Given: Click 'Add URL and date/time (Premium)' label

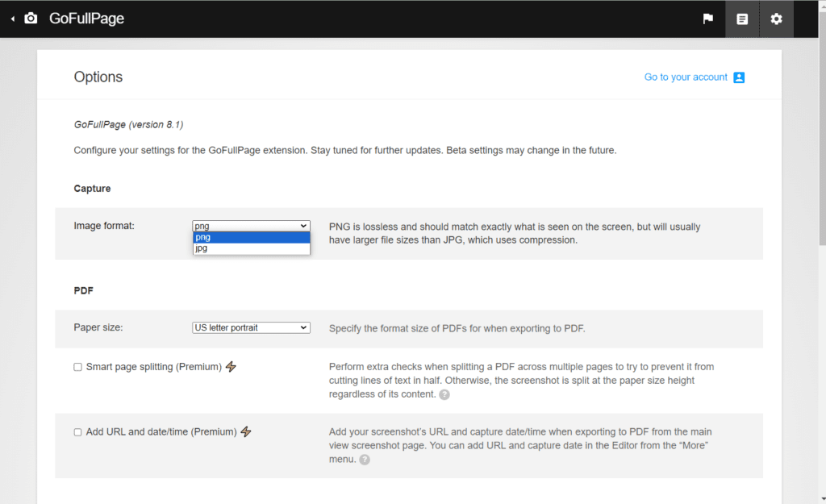Looking at the screenshot, I should coord(161,432).
